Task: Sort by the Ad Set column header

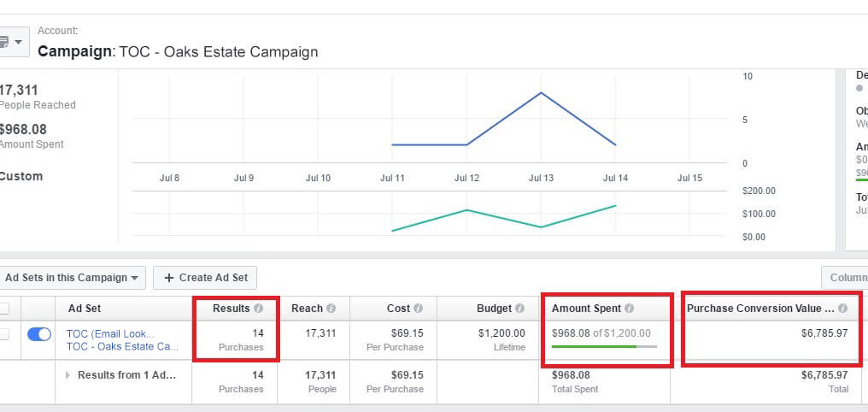Action: pyautogui.click(x=85, y=309)
